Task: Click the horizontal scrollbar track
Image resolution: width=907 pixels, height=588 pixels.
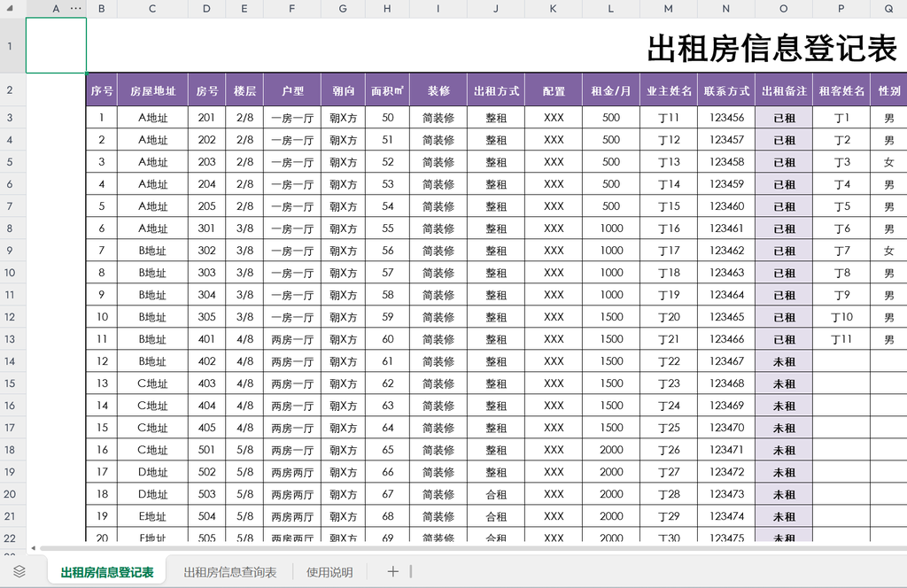Action: pyautogui.click(x=473, y=548)
